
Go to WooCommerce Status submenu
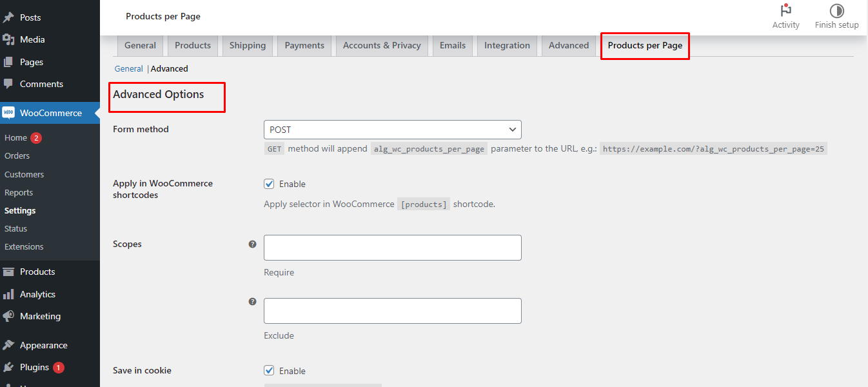(15, 228)
